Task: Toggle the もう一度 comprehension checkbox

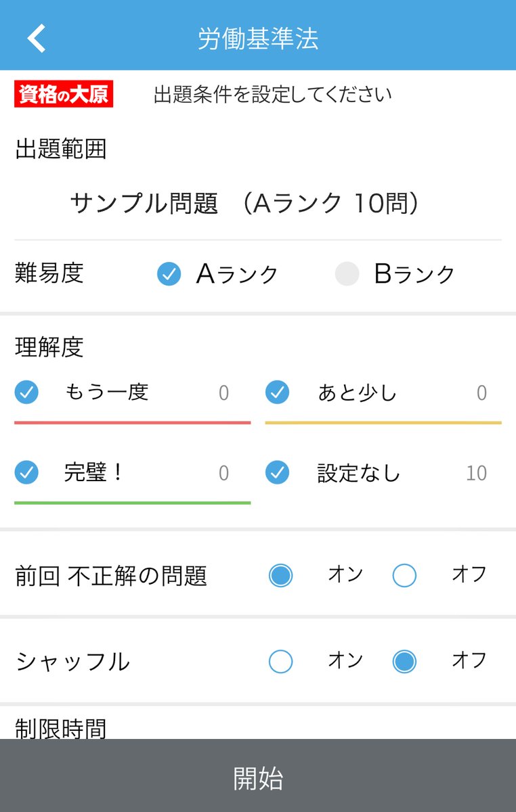Action: 26,392
